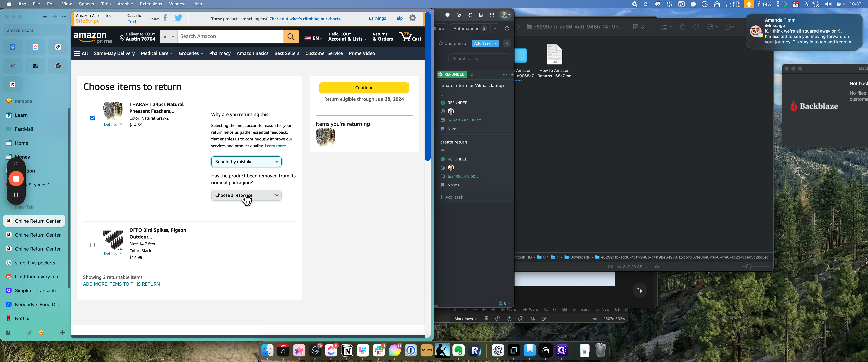
Task: Open the Archive menu in Arc
Action: pos(125,4)
